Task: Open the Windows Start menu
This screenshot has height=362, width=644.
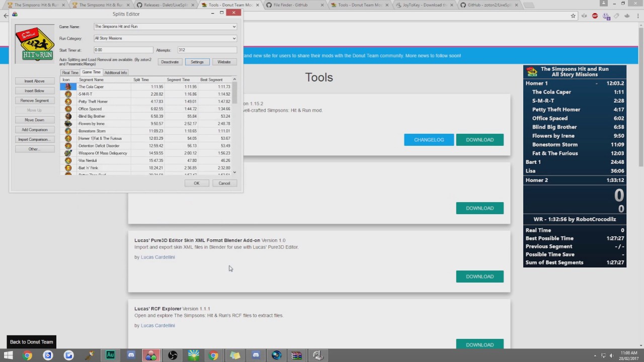Action: [x=9, y=355]
